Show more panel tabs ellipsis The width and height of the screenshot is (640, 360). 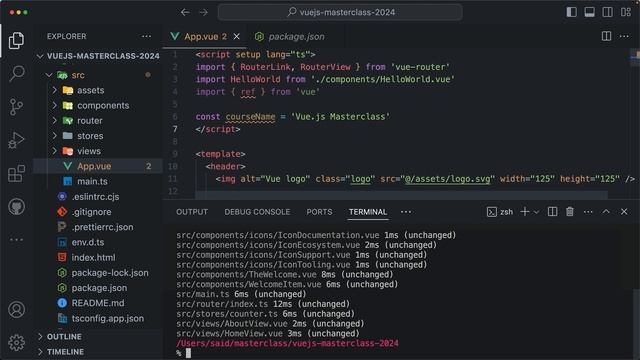click(x=406, y=212)
